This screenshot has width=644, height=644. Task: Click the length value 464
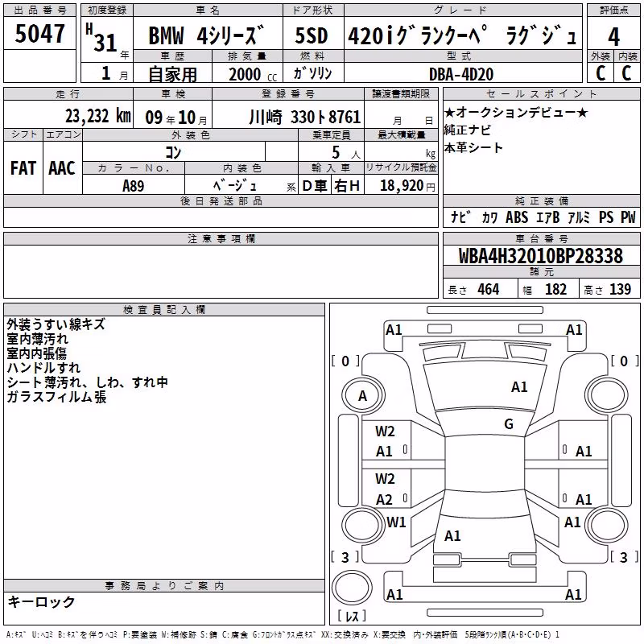click(x=489, y=290)
